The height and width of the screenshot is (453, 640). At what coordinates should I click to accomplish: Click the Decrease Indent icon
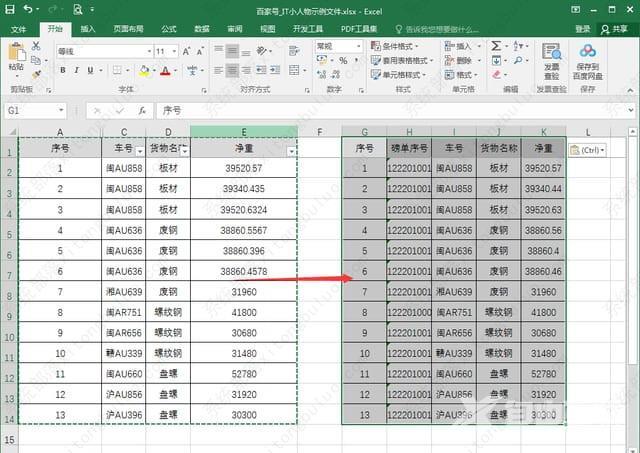[x=261, y=70]
